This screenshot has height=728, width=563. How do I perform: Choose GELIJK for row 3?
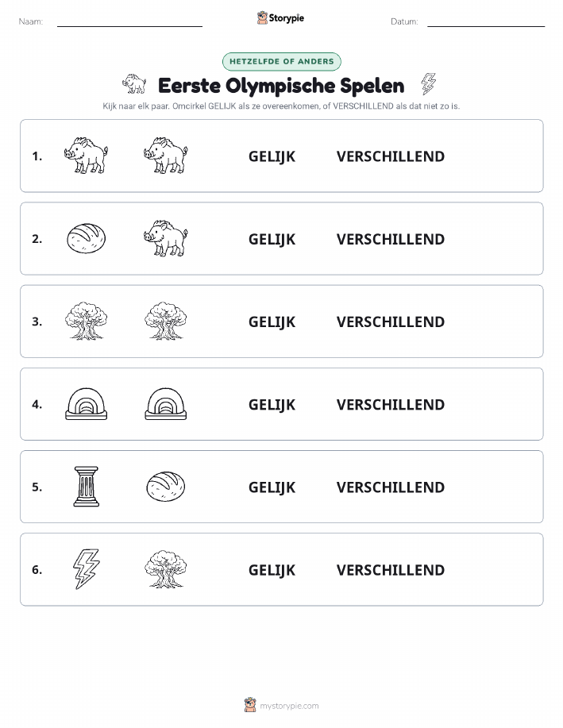tap(272, 322)
